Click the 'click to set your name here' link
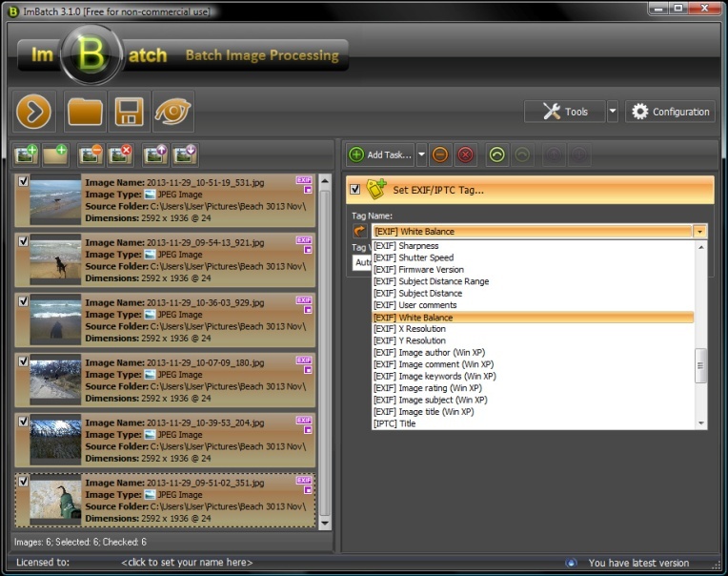The width and height of the screenshot is (728, 576). pyautogui.click(x=187, y=563)
